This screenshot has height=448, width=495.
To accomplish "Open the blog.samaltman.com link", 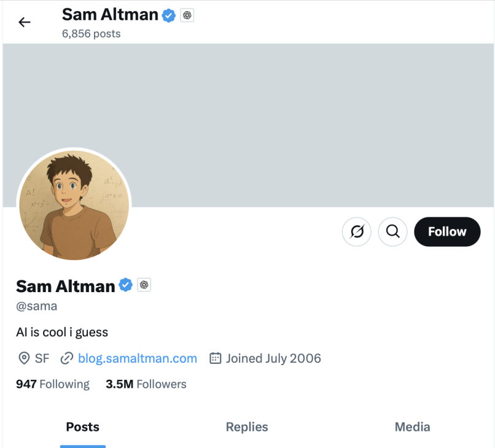I will (138, 358).
